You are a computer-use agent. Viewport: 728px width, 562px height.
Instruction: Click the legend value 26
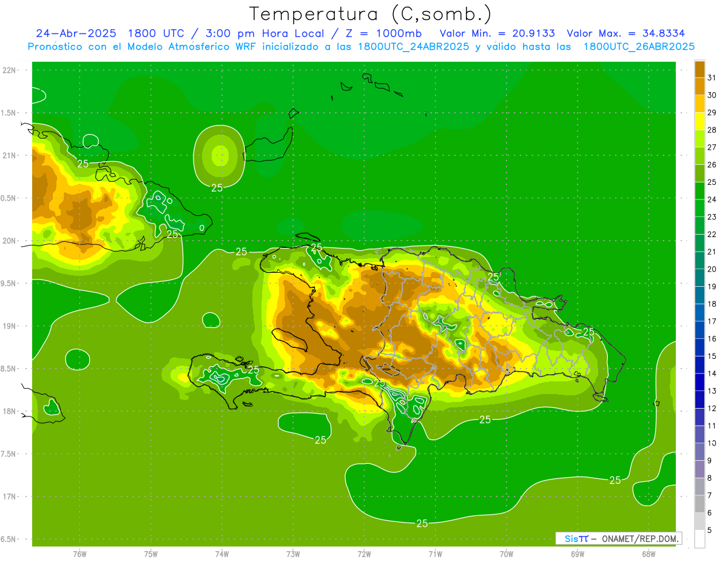712,165
